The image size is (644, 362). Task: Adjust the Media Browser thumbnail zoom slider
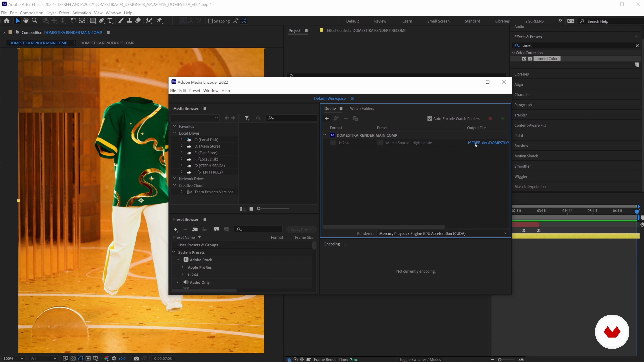259,208
